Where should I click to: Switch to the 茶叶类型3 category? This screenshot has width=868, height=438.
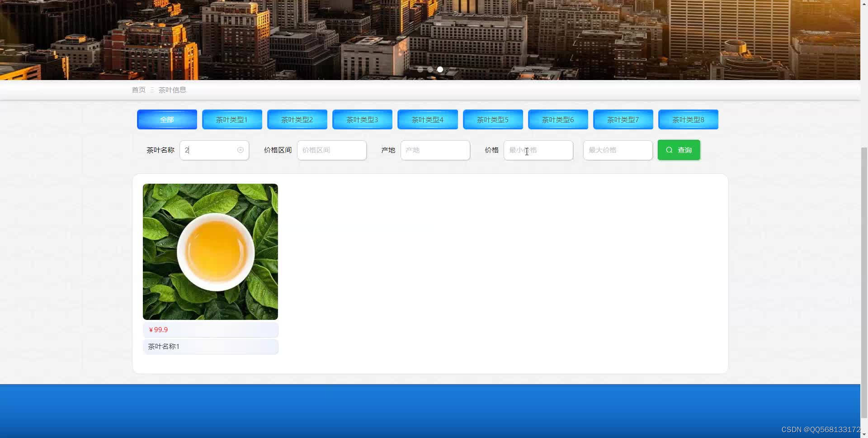tap(362, 119)
